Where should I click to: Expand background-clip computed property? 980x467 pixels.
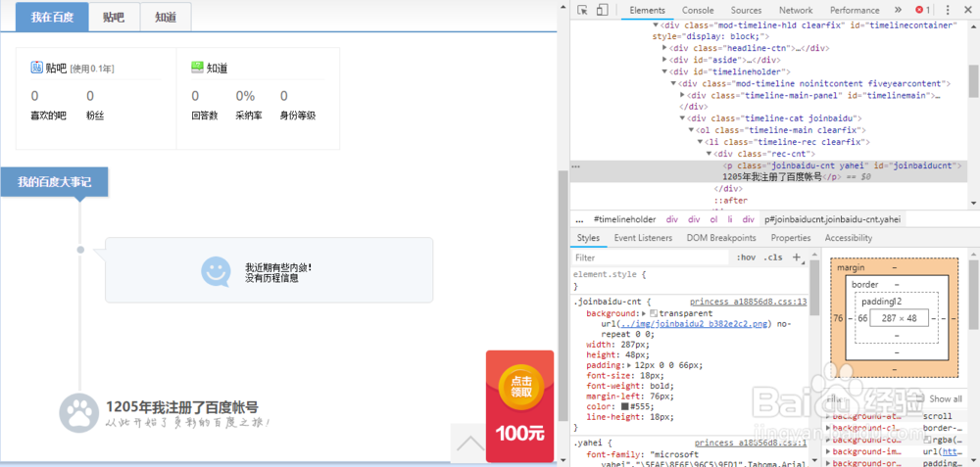tap(829, 428)
